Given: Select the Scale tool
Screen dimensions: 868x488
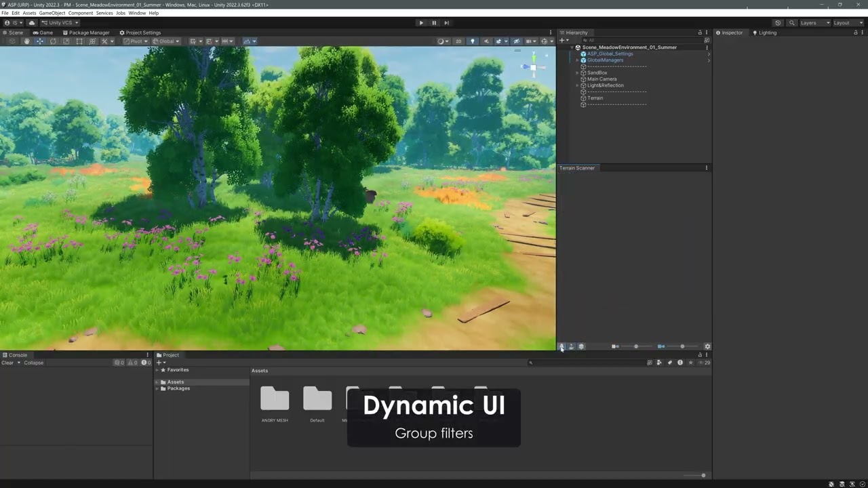Looking at the screenshot, I should tap(66, 41).
